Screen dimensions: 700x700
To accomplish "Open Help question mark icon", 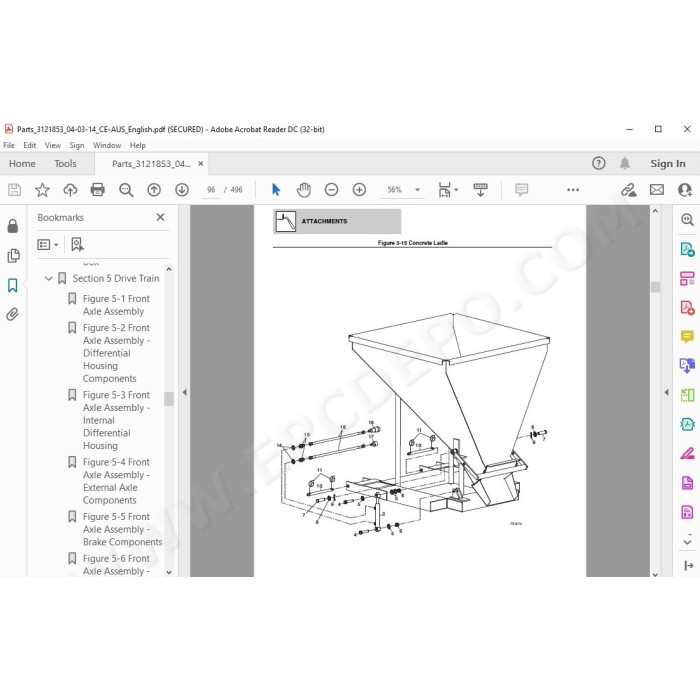I will click(599, 163).
